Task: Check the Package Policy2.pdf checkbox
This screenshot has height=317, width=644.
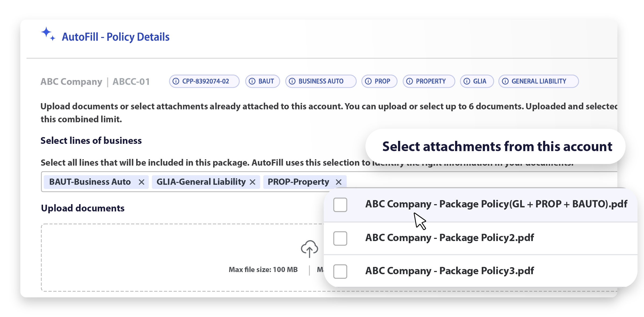Action: 340,238
